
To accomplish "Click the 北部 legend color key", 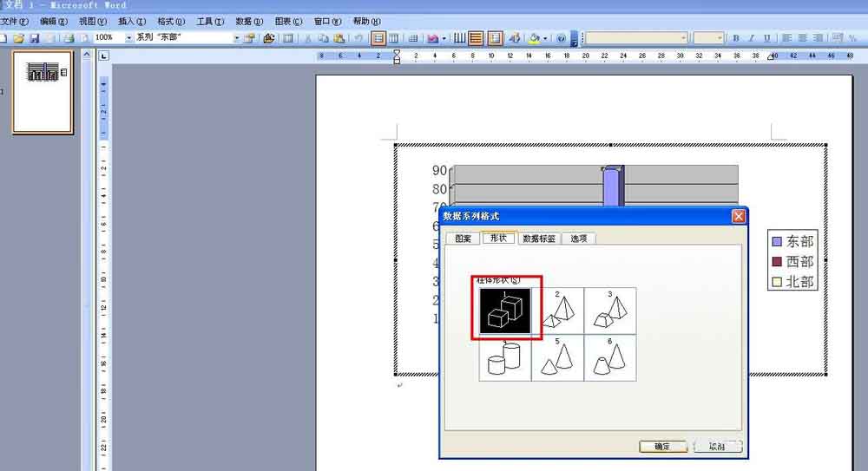I will (x=777, y=282).
